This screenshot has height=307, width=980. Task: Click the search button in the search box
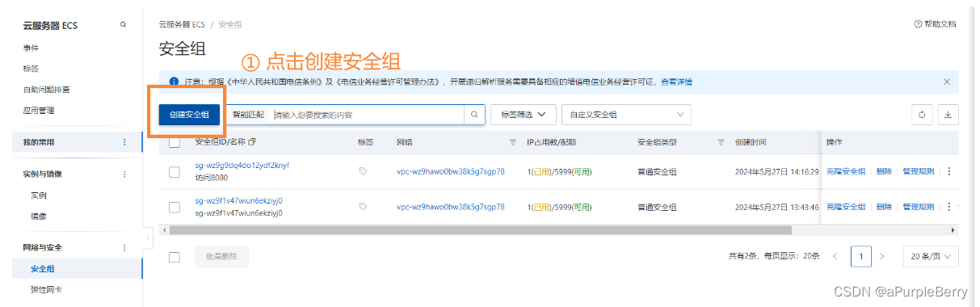pos(475,115)
